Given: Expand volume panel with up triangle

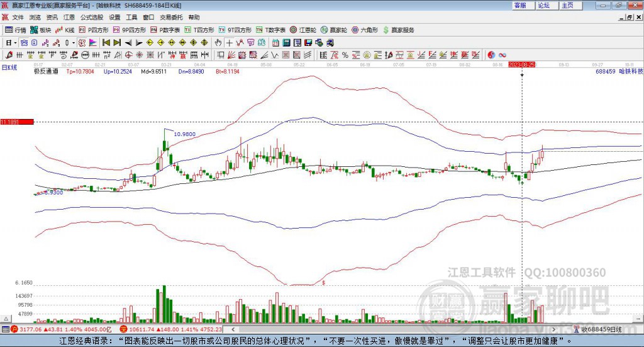Looking at the screenshot, I should point(6,319).
